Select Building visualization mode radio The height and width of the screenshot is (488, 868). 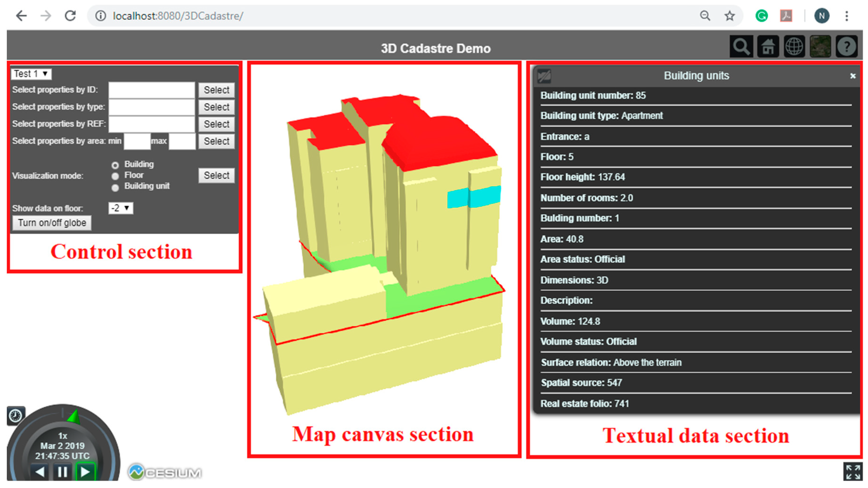pyautogui.click(x=115, y=165)
